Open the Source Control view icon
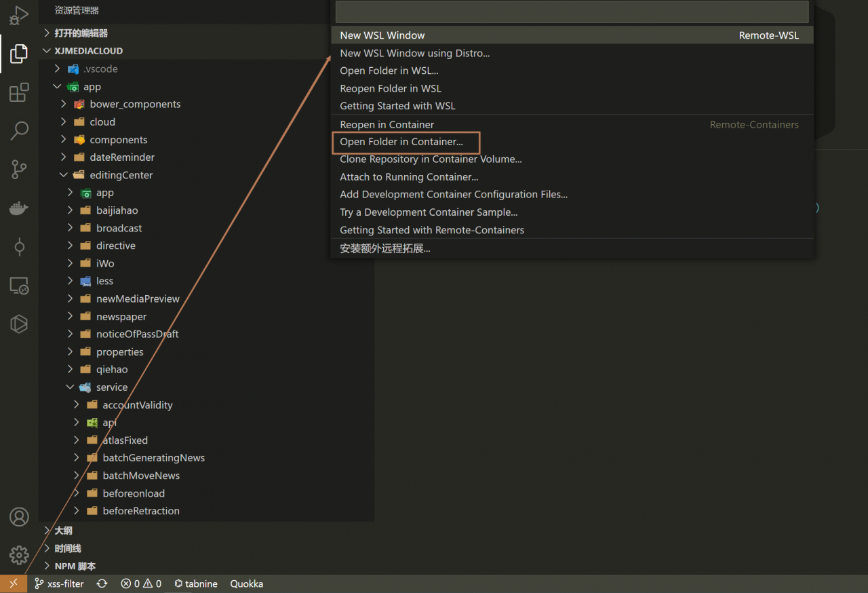Image resolution: width=868 pixels, height=593 pixels. (x=19, y=170)
